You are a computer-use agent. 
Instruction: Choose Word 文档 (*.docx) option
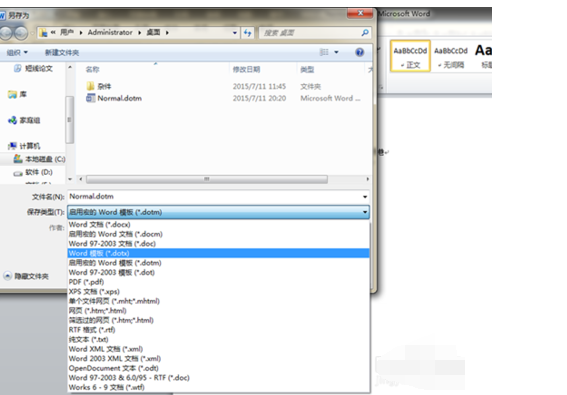pos(218,225)
